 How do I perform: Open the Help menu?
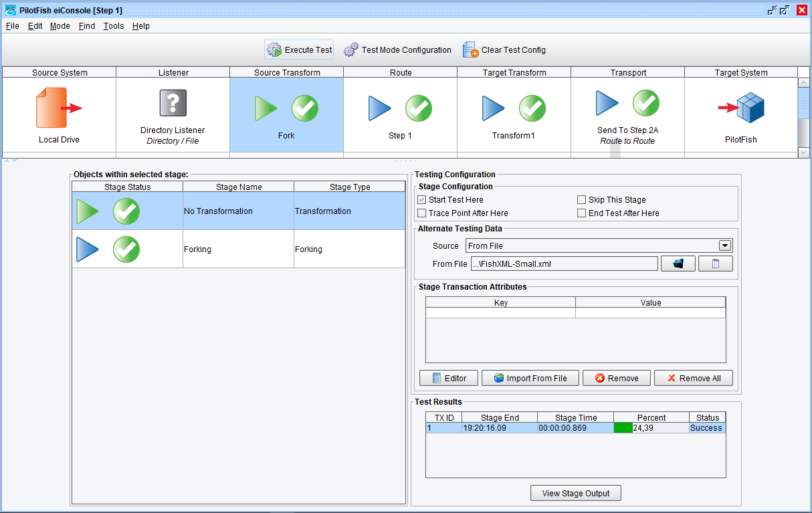[141, 26]
